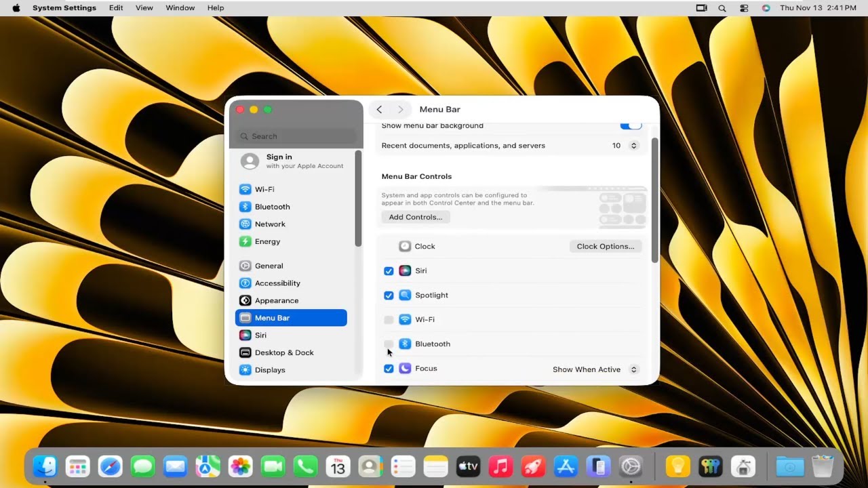The width and height of the screenshot is (868, 488).
Task: Select Wi-Fi in the settings sidebar
Action: (291, 189)
